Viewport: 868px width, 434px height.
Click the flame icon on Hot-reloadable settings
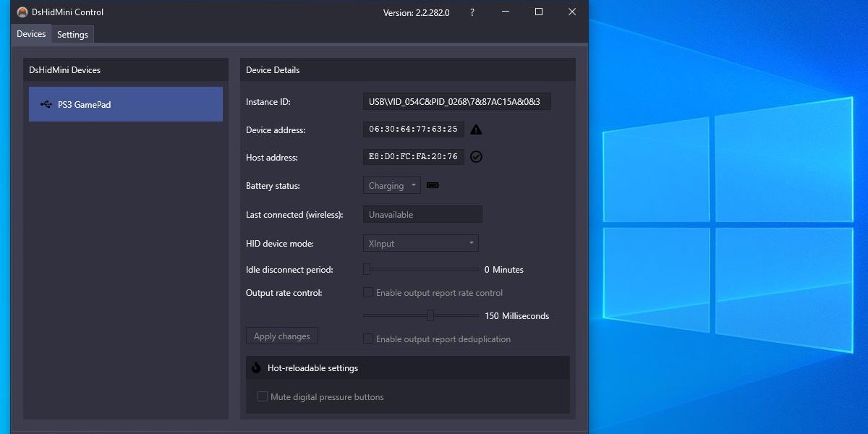click(256, 367)
